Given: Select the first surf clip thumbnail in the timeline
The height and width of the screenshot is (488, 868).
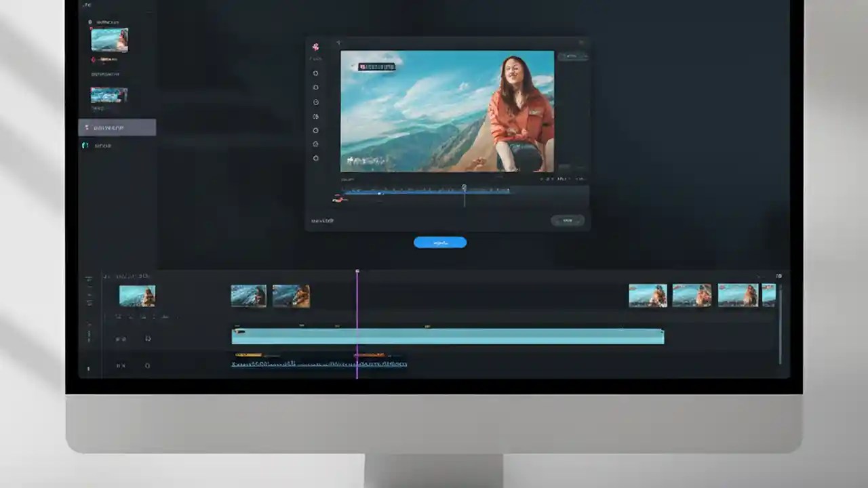Looking at the screenshot, I should [x=137, y=295].
